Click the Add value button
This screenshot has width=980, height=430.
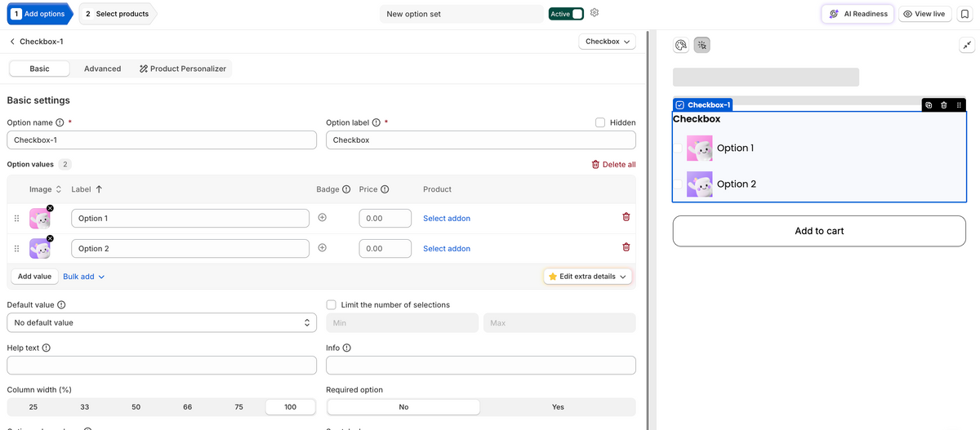tap(34, 277)
